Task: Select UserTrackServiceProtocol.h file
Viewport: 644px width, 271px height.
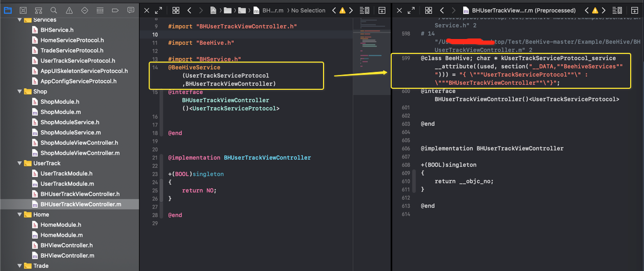Action: click(78, 61)
